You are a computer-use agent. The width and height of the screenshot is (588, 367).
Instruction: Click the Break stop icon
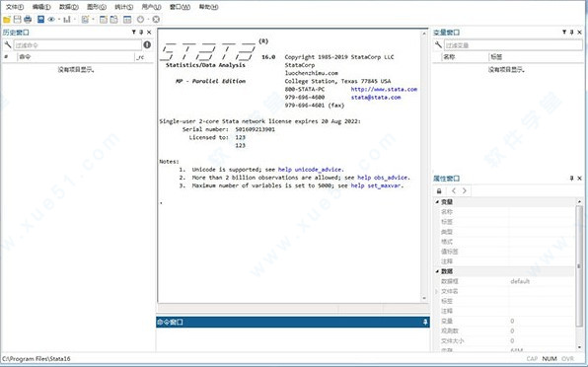156,20
